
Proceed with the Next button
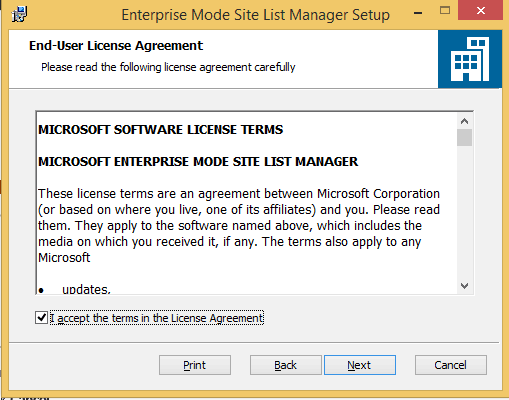click(x=360, y=365)
